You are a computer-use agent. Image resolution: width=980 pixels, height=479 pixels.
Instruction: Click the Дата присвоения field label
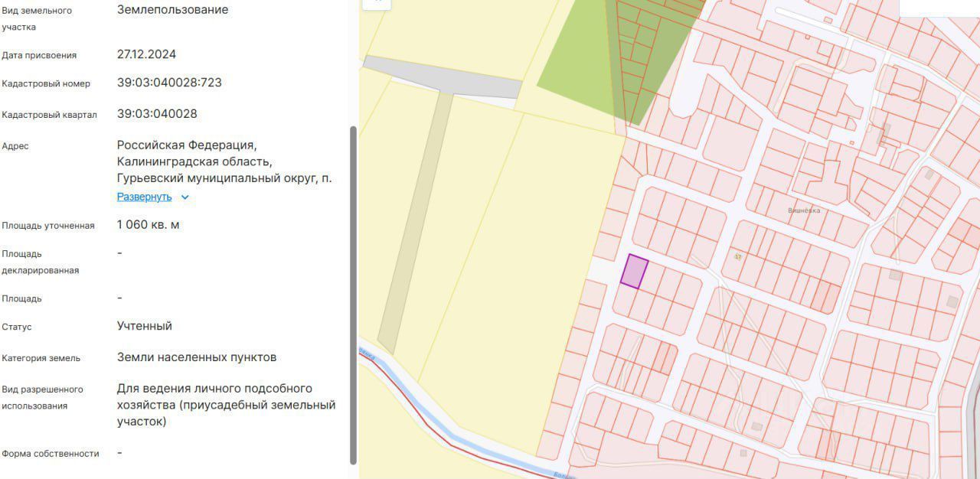39,55
